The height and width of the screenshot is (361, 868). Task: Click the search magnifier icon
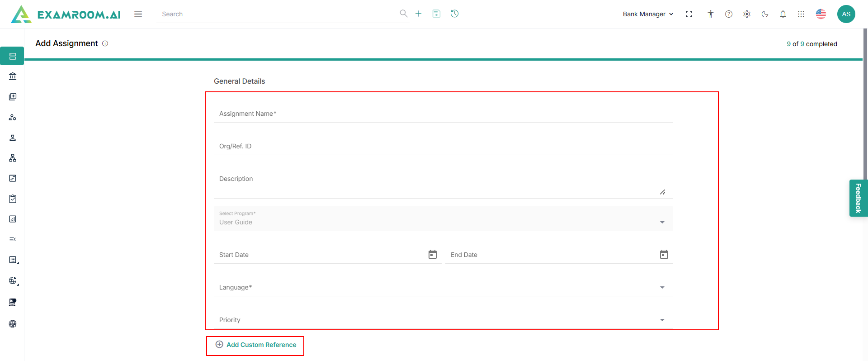[404, 14]
